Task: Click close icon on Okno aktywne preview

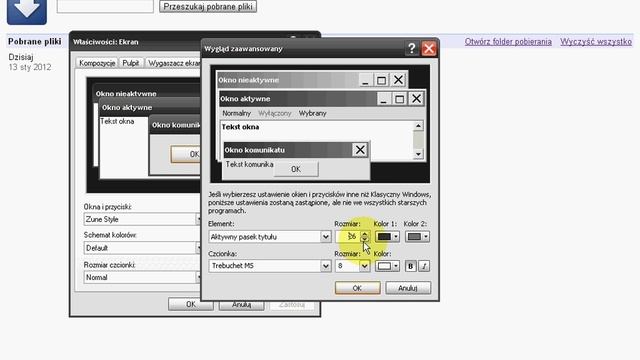Action: [x=416, y=98]
